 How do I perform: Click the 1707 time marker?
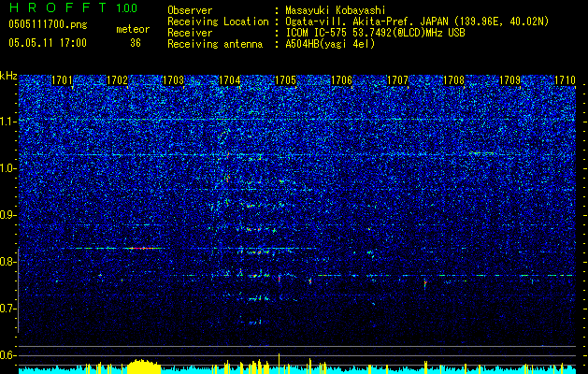point(397,80)
